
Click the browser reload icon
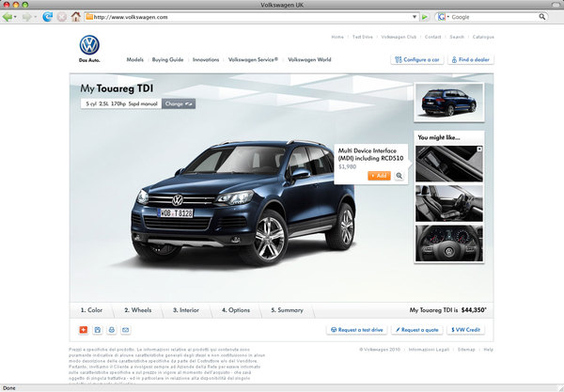pos(47,17)
